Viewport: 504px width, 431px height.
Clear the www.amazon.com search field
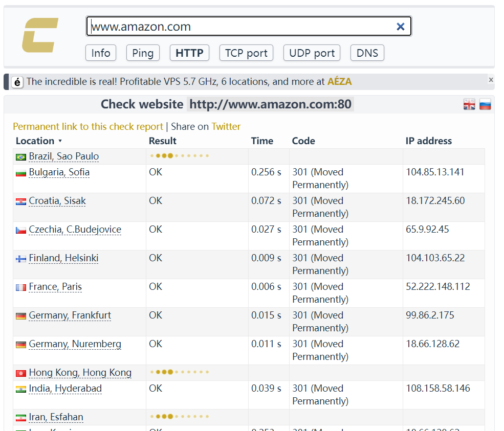pyautogui.click(x=400, y=27)
